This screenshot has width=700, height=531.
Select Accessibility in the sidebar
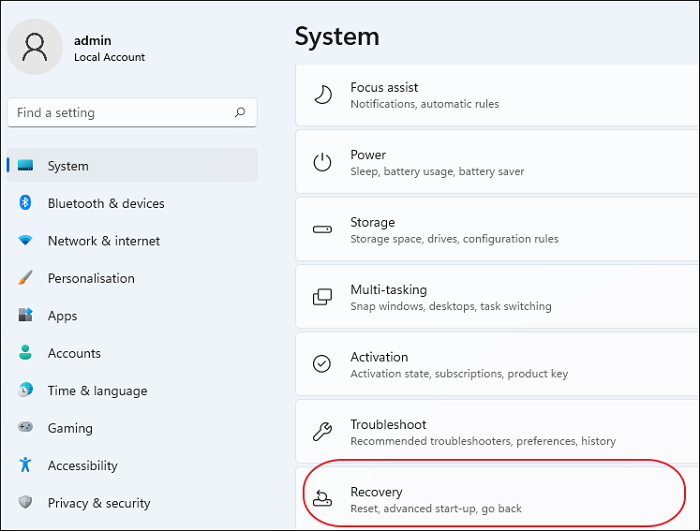point(82,466)
